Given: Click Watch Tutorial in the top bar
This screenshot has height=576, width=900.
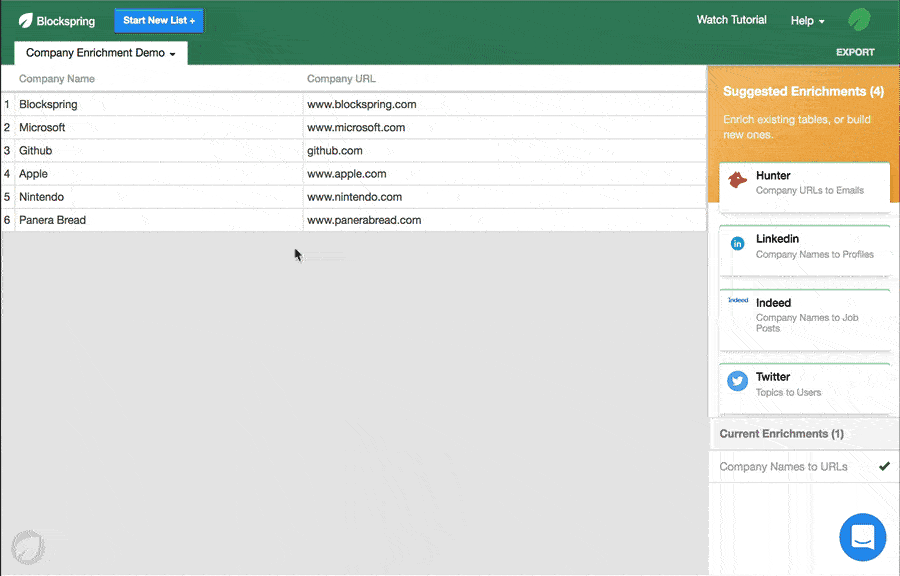Looking at the screenshot, I should pos(731,19).
